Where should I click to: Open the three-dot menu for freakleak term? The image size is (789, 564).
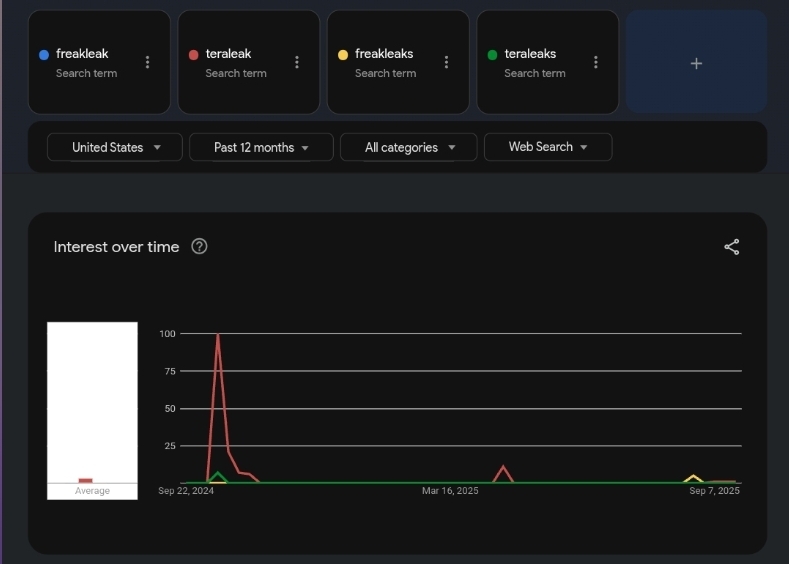pos(148,62)
